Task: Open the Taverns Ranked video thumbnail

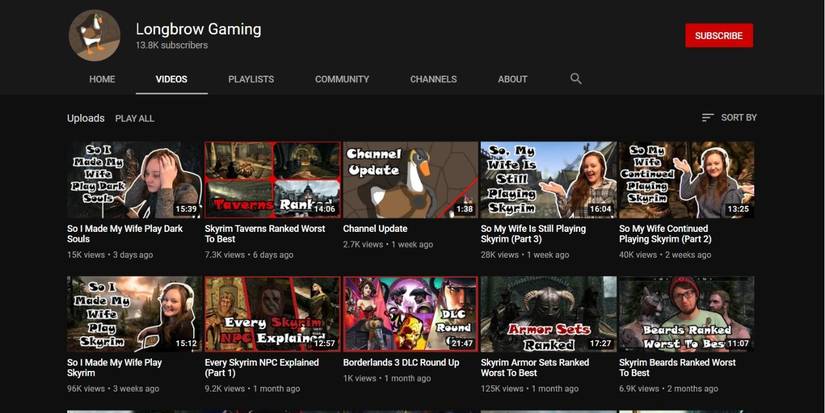Action: 272,179
